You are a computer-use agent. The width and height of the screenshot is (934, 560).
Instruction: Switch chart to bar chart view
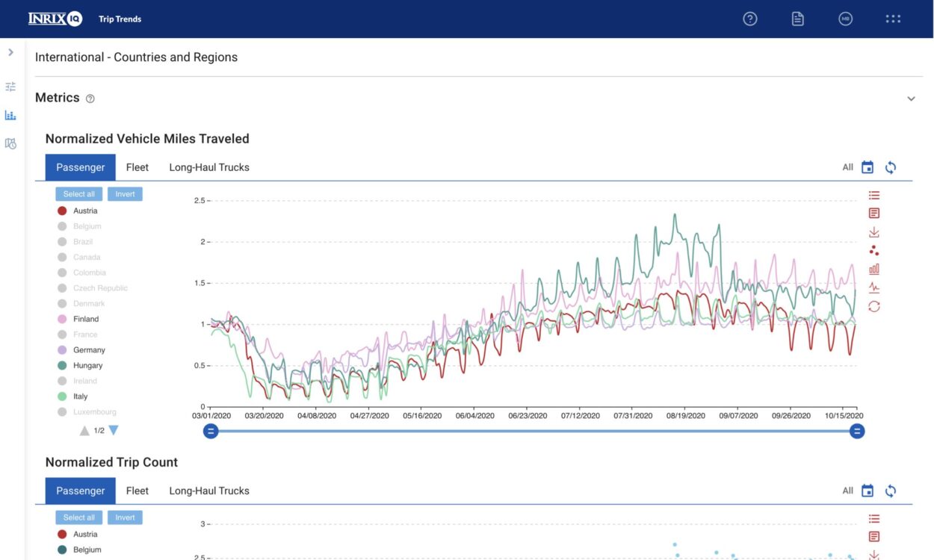click(x=873, y=269)
